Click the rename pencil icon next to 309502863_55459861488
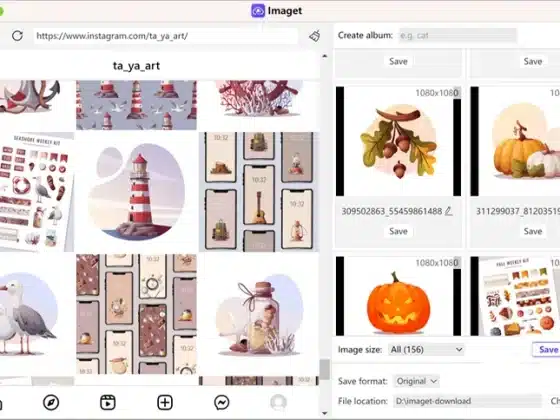This screenshot has width=560, height=420. tap(449, 211)
